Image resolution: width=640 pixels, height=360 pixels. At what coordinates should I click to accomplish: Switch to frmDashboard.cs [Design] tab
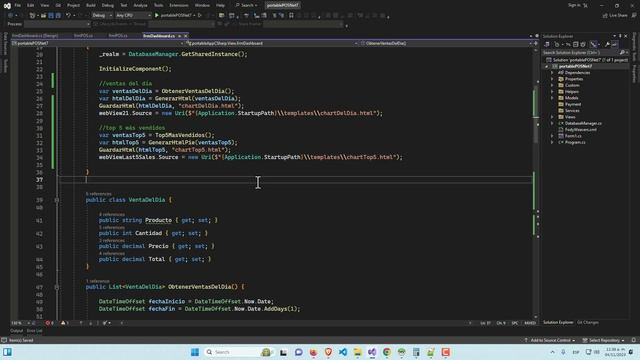[x=35, y=36]
